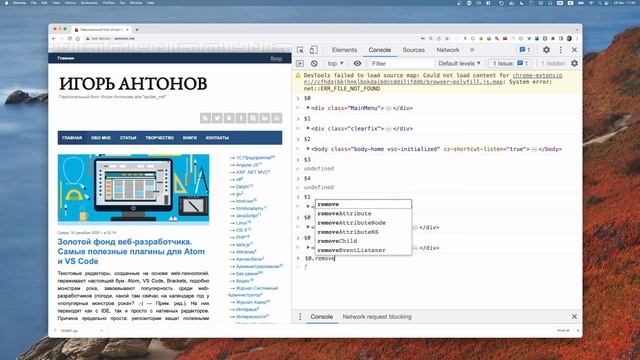Click the Not Secure warning icon
640x360 pixels.
tap(87, 38)
